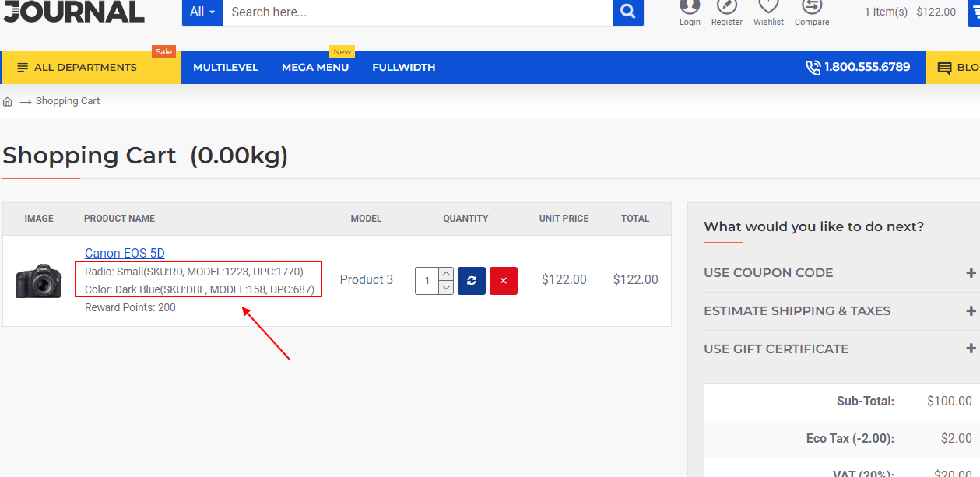This screenshot has width=980, height=477.
Task: Click the Color: Dark Blue option text
Action: (x=199, y=289)
